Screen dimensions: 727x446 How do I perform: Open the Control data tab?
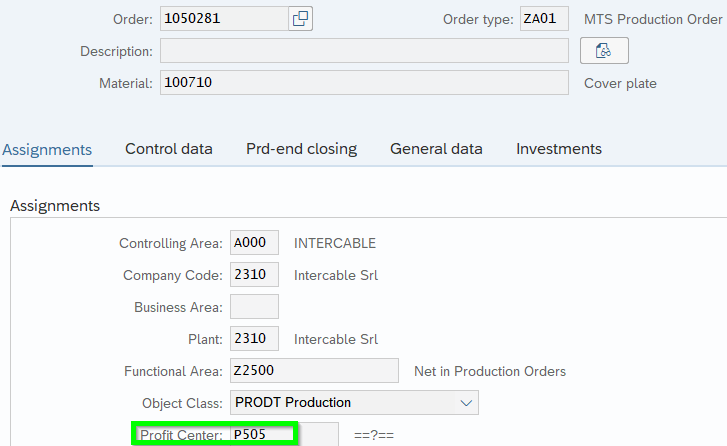(x=168, y=149)
